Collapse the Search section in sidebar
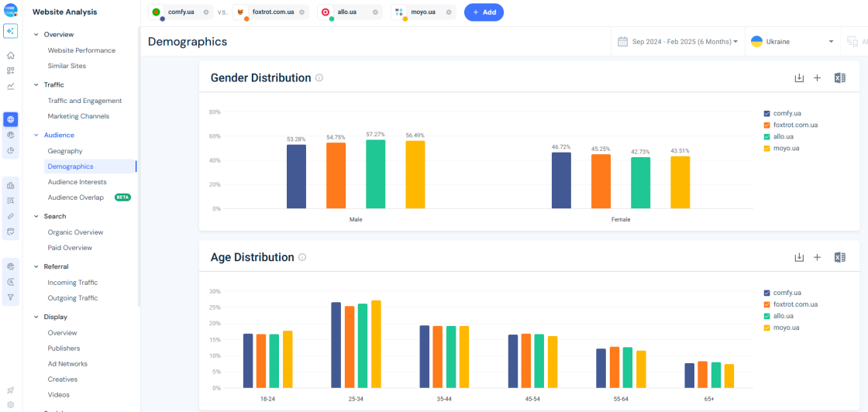 click(x=36, y=216)
